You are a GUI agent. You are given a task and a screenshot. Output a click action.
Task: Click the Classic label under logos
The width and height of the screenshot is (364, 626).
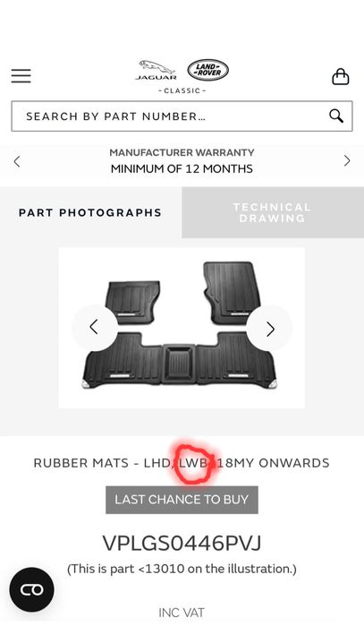tap(182, 90)
